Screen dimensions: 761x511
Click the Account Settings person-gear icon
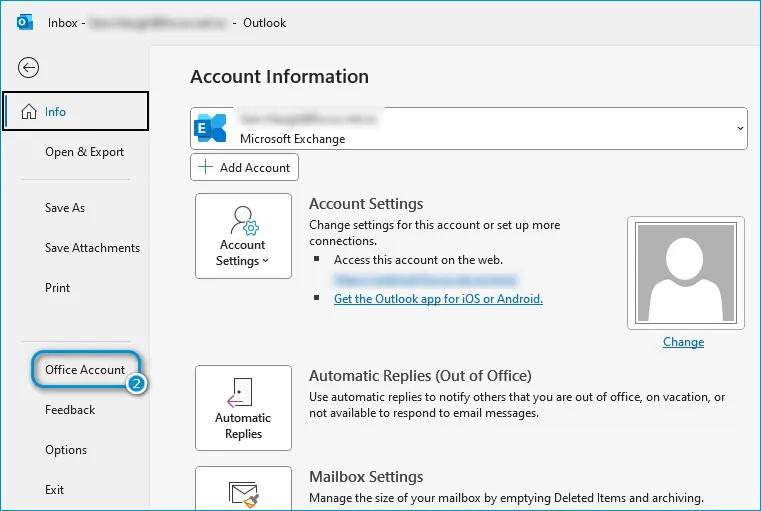pos(243,219)
